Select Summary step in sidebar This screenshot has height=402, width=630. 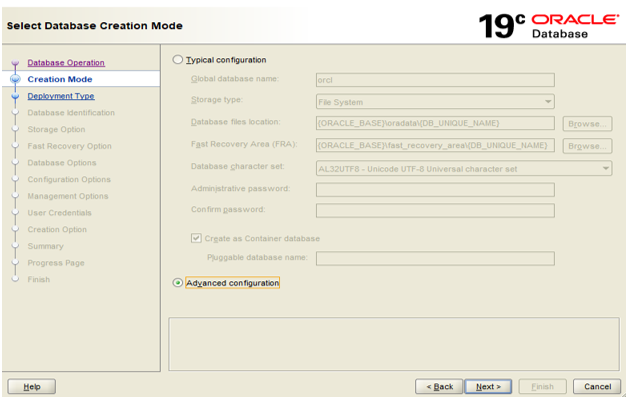[45, 246]
